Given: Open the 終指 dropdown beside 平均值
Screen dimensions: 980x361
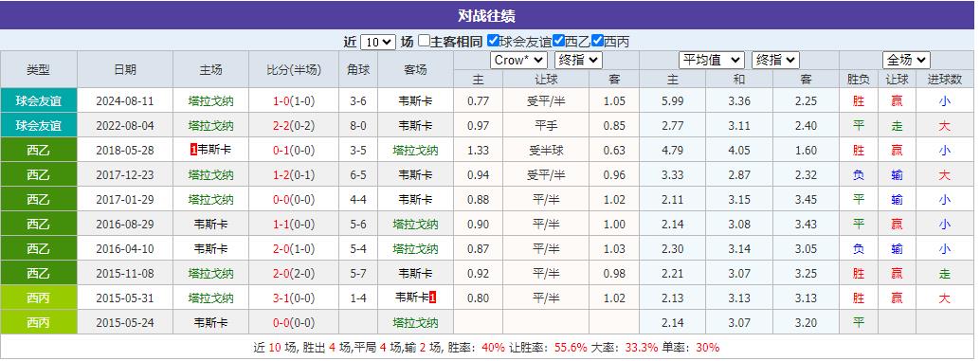Looking at the screenshot, I should pos(775,60).
